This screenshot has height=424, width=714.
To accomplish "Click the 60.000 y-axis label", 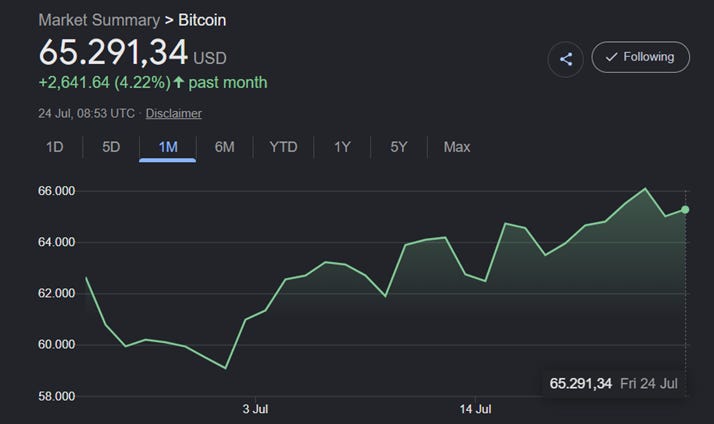I will click(56, 345).
